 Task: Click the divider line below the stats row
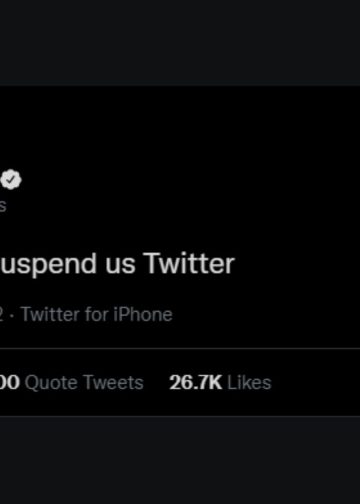point(180,416)
